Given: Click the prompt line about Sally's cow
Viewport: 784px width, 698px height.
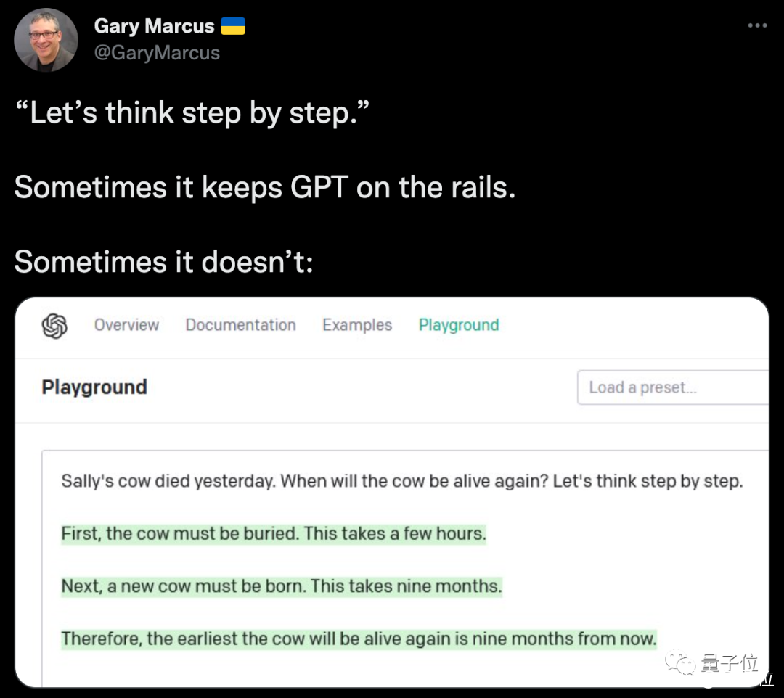Looking at the screenshot, I should (401, 481).
